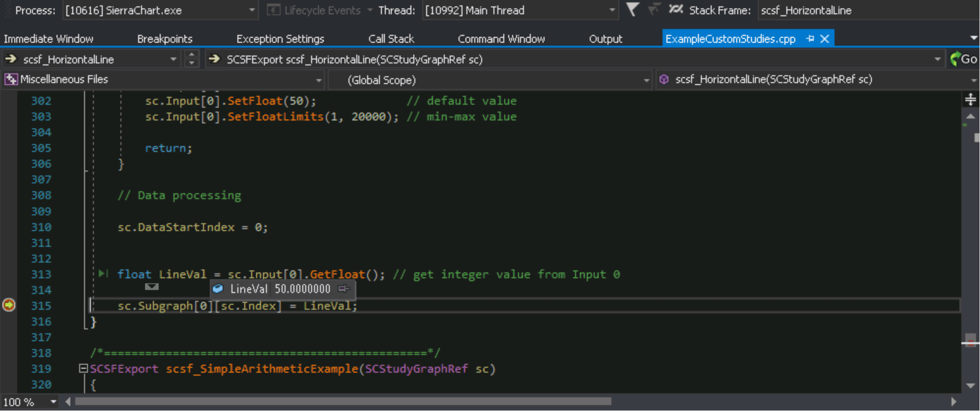Open the Breakpoints tab

pos(165,39)
